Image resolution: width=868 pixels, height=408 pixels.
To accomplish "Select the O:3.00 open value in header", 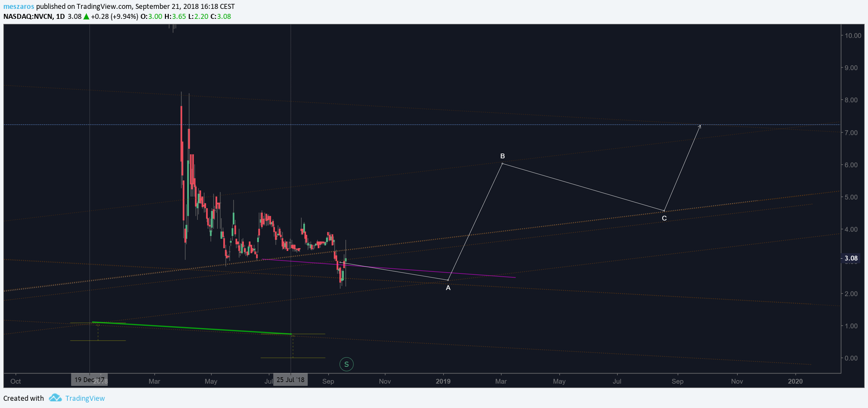I will pos(152,16).
